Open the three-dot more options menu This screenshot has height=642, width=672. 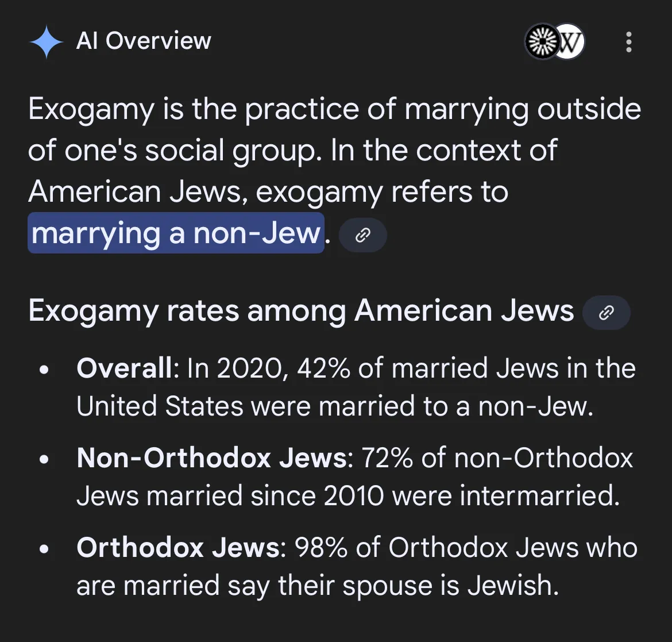pos(628,41)
